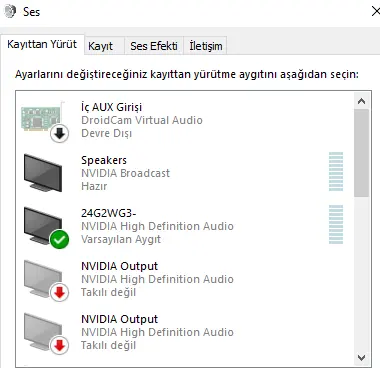This screenshot has height=368, width=380.
Task: Click the scrollbar up arrow in device list
Action: pyautogui.click(x=361, y=101)
